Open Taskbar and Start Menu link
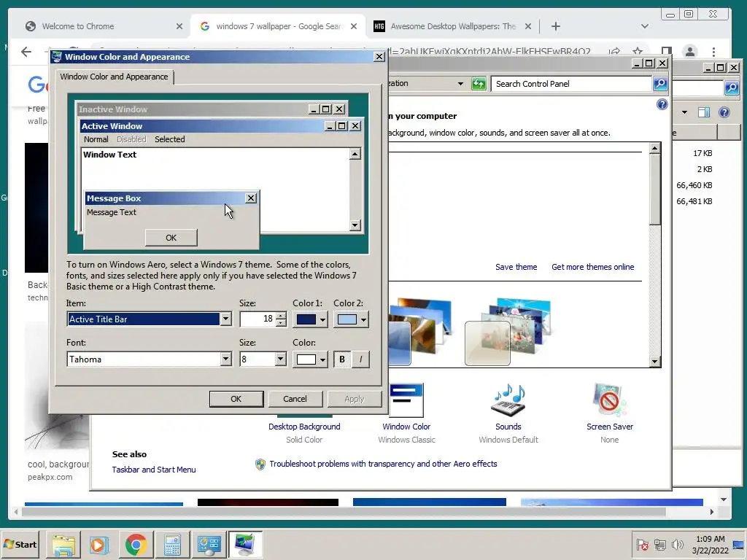 [154, 470]
